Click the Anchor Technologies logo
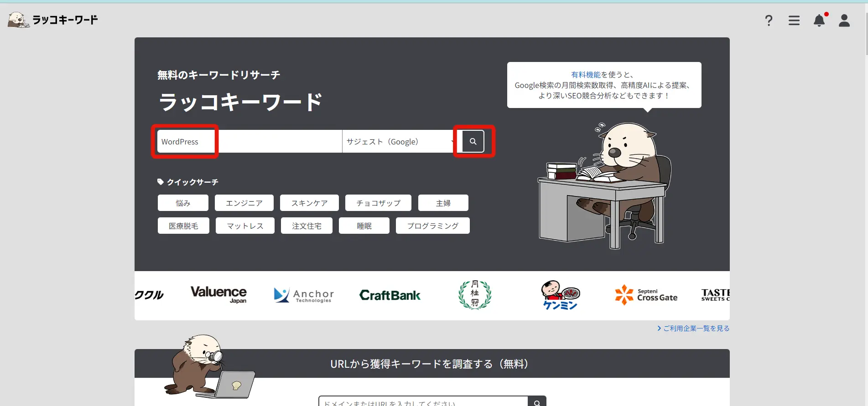 point(304,295)
